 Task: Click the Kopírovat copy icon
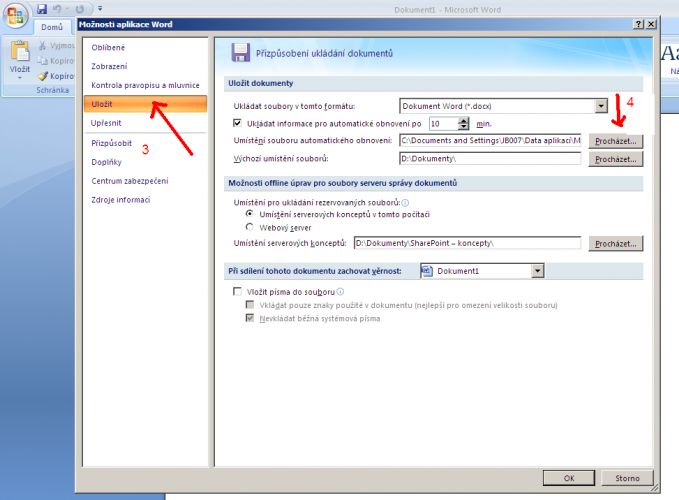[42, 61]
